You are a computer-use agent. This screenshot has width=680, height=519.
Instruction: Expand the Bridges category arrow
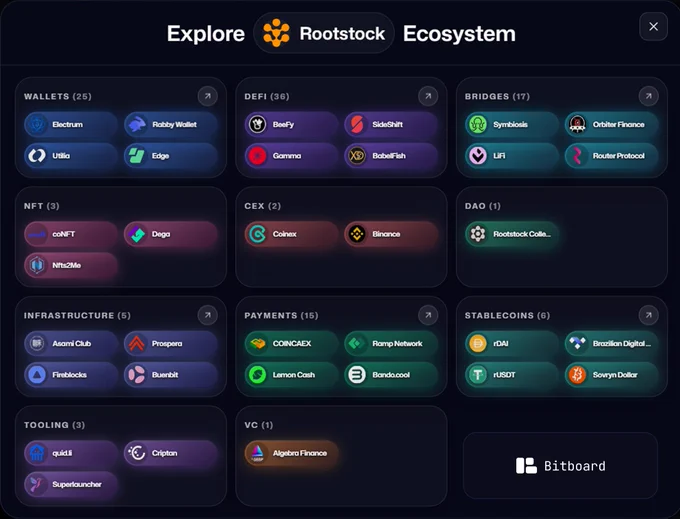point(648,96)
